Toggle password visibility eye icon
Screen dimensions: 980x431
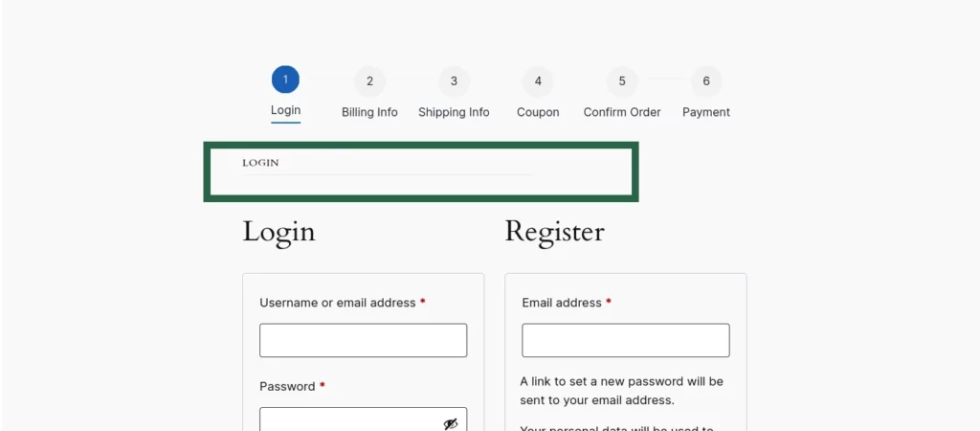[x=451, y=423]
